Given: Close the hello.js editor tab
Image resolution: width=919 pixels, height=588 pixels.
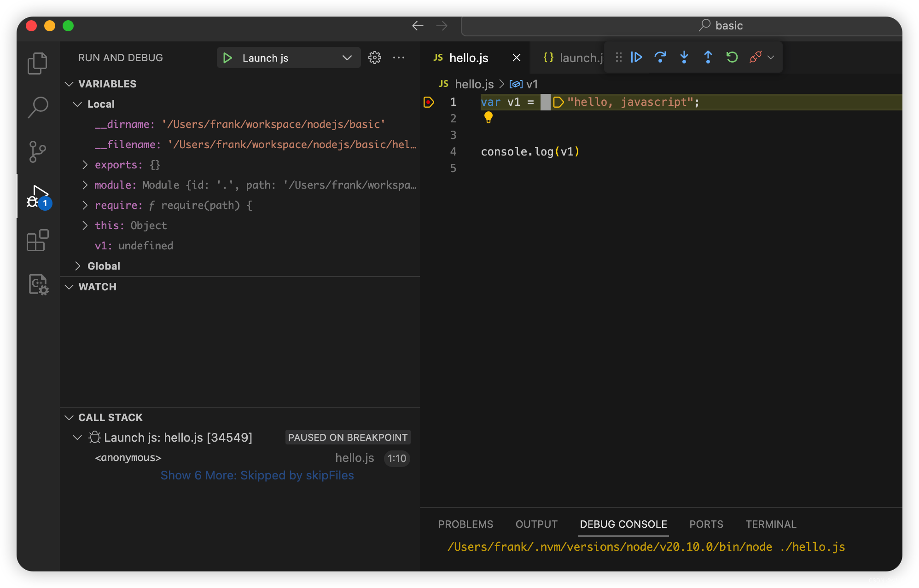Looking at the screenshot, I should pyautogui.click(x=517, y=58).
